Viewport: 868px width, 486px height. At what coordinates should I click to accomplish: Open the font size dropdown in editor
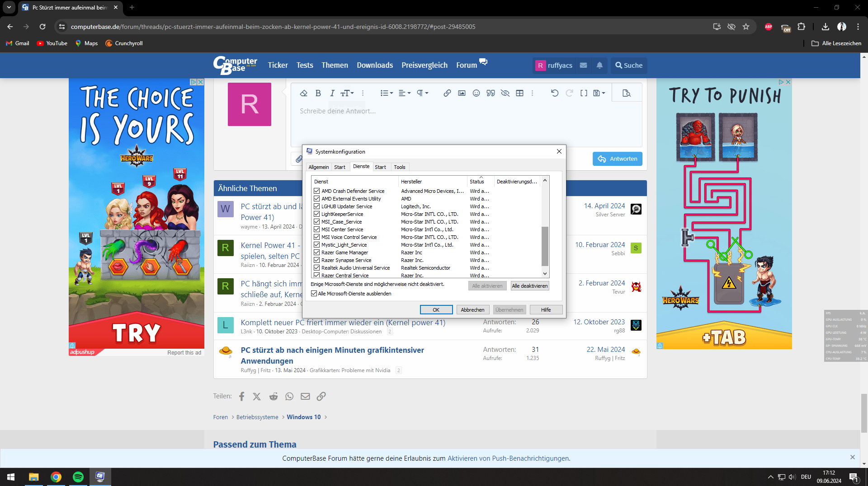click(347, 93)
